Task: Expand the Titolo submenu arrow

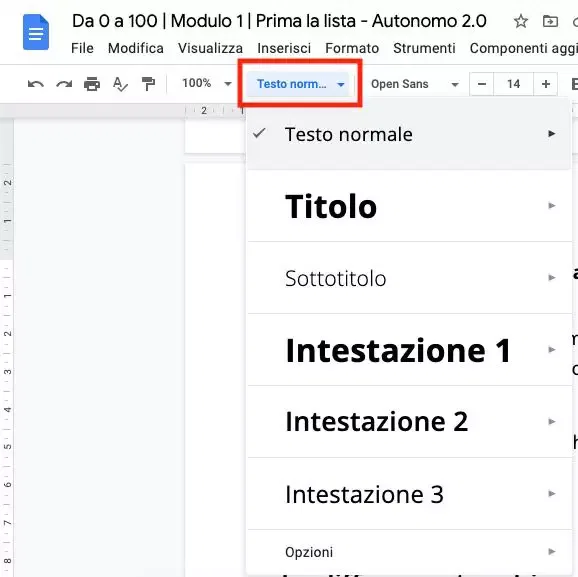Action: tap(551, 205)
